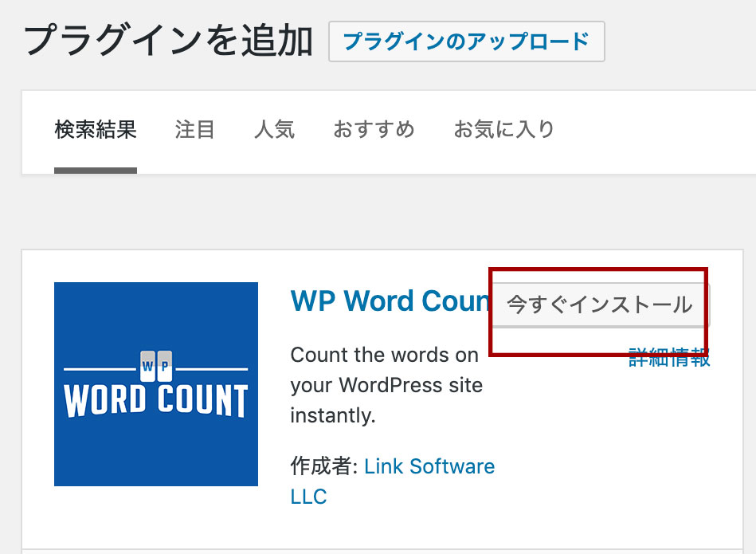
Task: Click the WORD COUNT lettering in the logo
Action: [156, 400]
